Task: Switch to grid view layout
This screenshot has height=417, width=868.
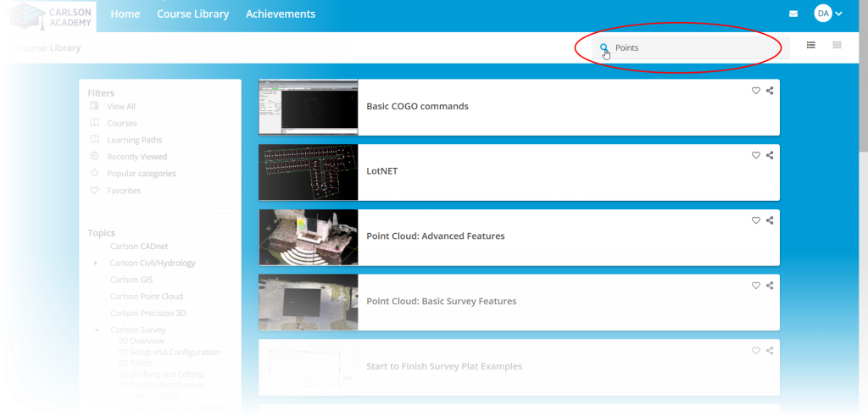Action: tap(837, 46)
